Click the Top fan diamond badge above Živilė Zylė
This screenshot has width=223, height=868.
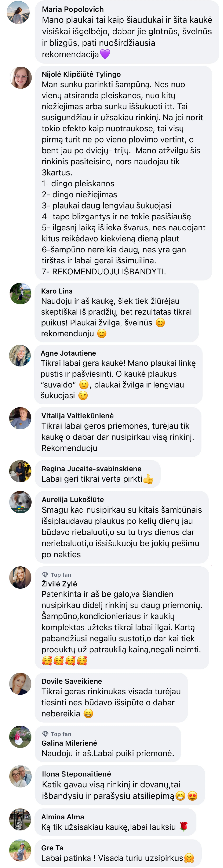click(45, 575)
